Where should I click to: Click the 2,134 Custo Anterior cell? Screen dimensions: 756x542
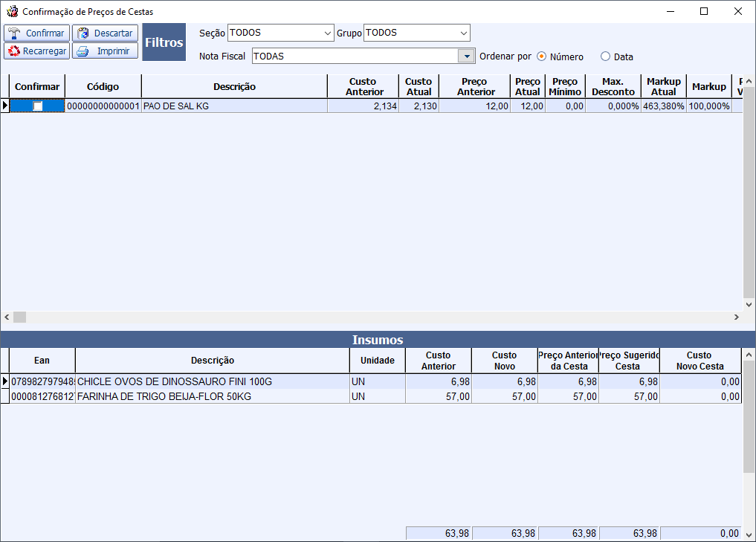[x=364, y=106]
